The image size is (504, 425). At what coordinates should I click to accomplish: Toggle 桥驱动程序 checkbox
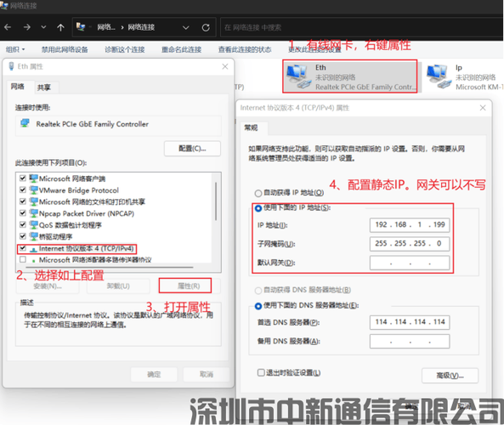(23, 236)
